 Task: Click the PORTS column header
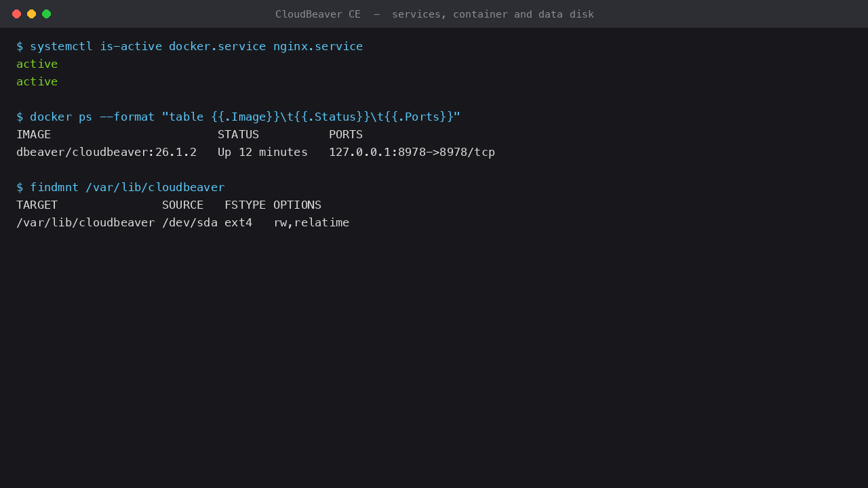coord(346,134)
